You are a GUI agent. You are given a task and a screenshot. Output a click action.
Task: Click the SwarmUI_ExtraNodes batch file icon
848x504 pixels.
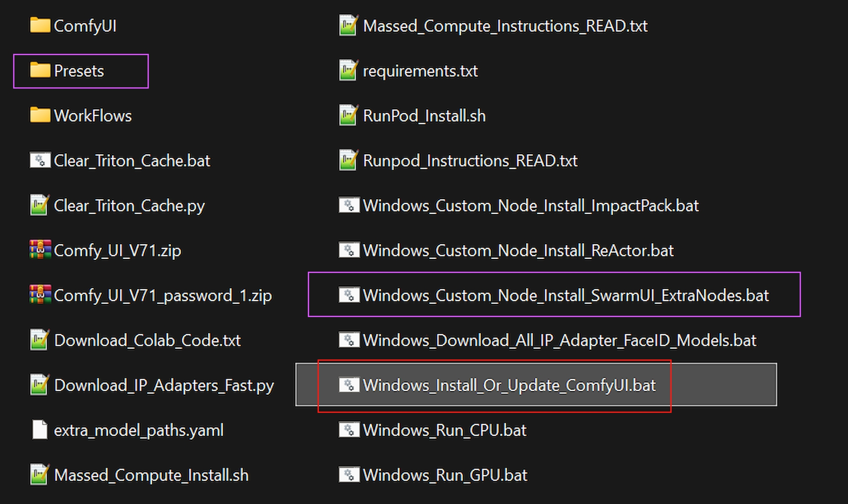pyautogui.click(x=349, y=295)
